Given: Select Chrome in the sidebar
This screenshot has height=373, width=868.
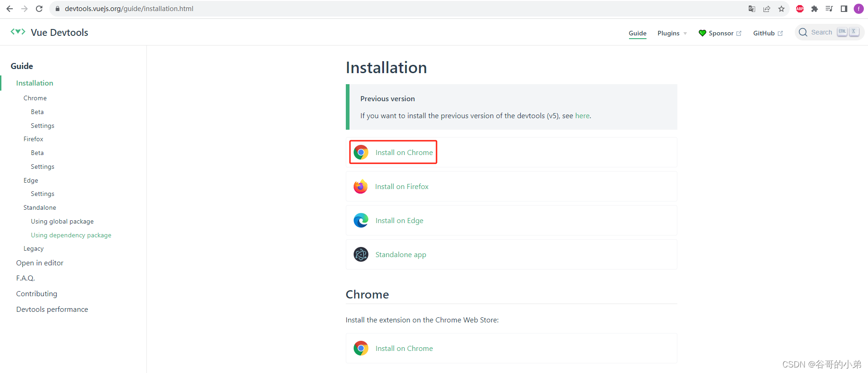Looking at the screenshot, I should point(35,98).
